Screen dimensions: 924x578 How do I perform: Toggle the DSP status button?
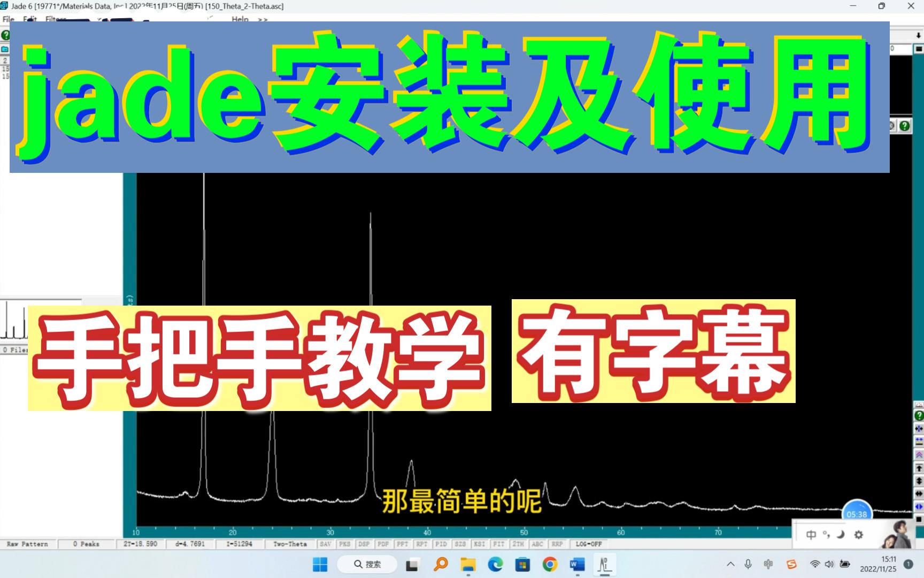pyautogui.click(x=364, y=544)
